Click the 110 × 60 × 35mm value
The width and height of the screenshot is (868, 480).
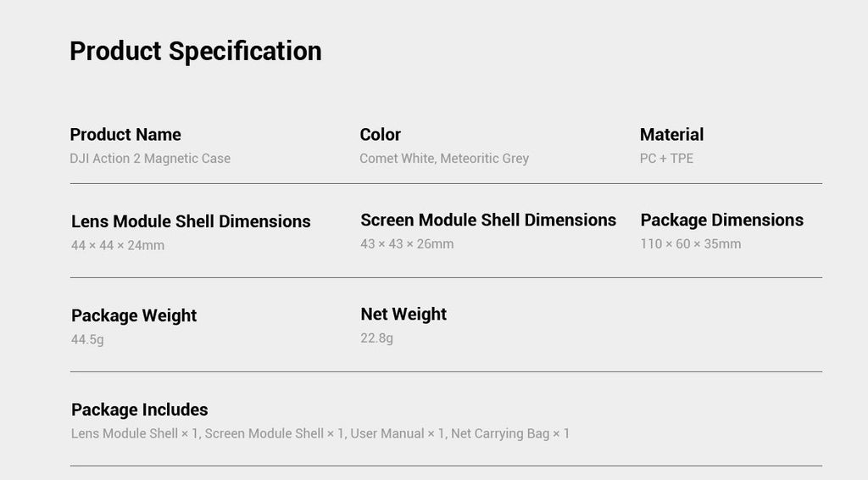click(690, 243)
